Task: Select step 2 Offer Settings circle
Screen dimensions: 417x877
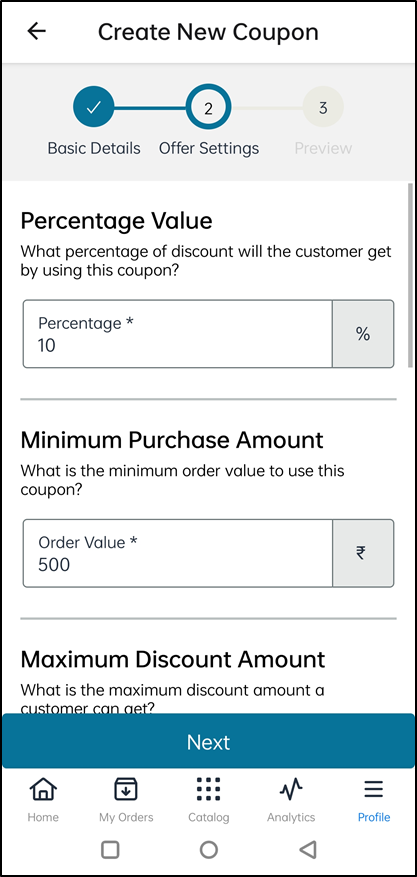Action: click(208, 107)
